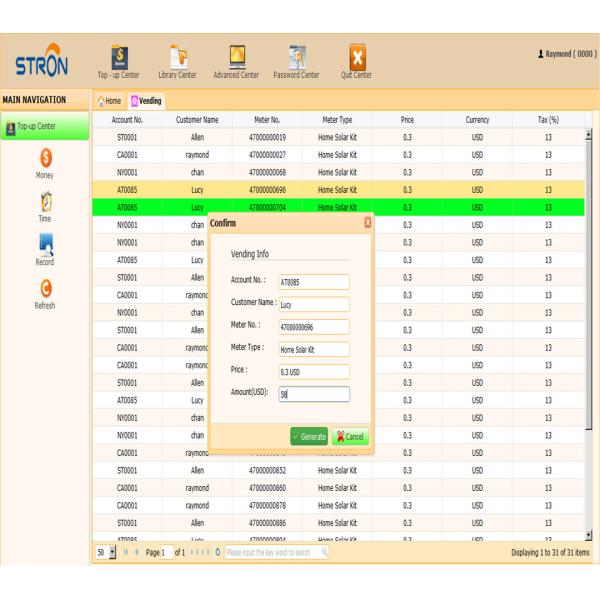The height and width of the screenshot is (600, 600).
Task: Click the Refresh icon in sidebar
Action: click(x=45, y=289)
